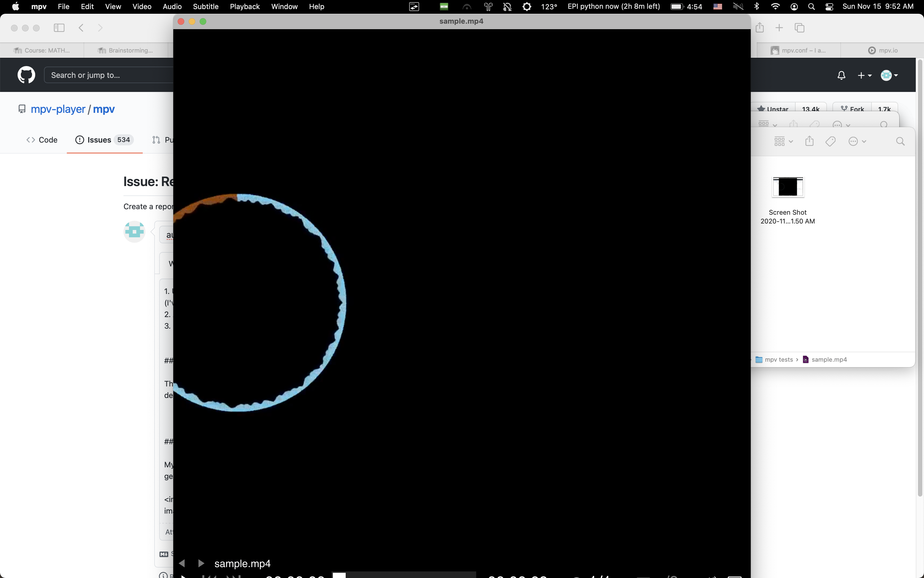Go forward in Safari
924x578 pixels.
[x=100, y=28]
